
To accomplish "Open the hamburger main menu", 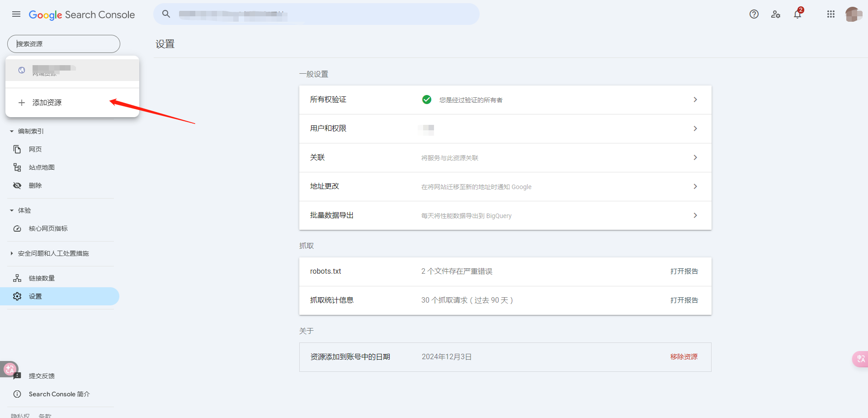I will click(16, 14).
